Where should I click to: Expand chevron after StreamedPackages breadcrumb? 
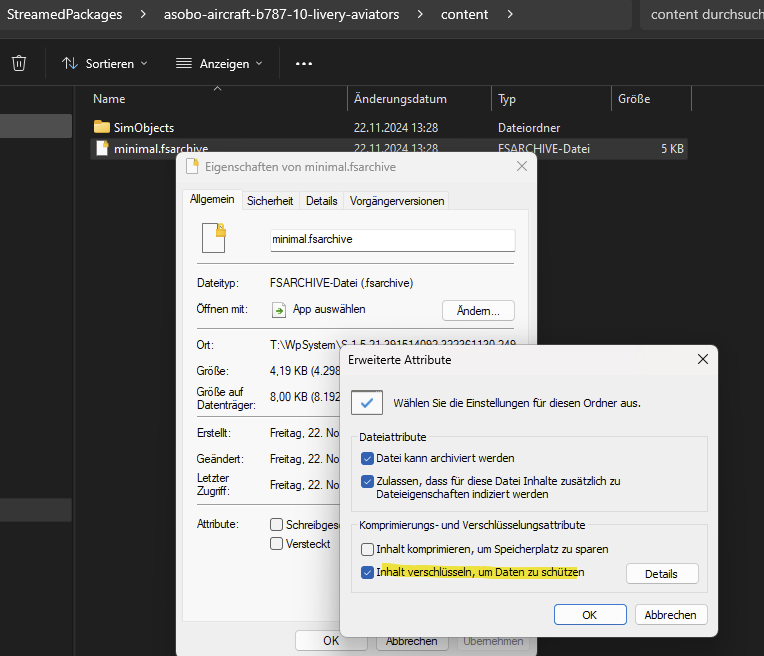pyautogui.click(x=143, y=14)
